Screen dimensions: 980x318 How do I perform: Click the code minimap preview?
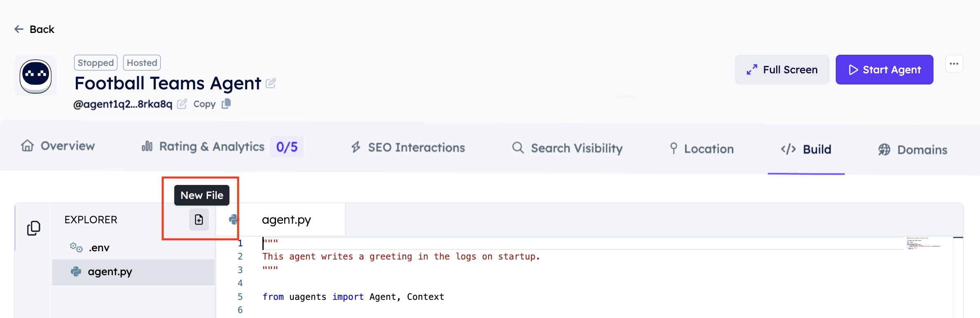click(x=924, y=243)
